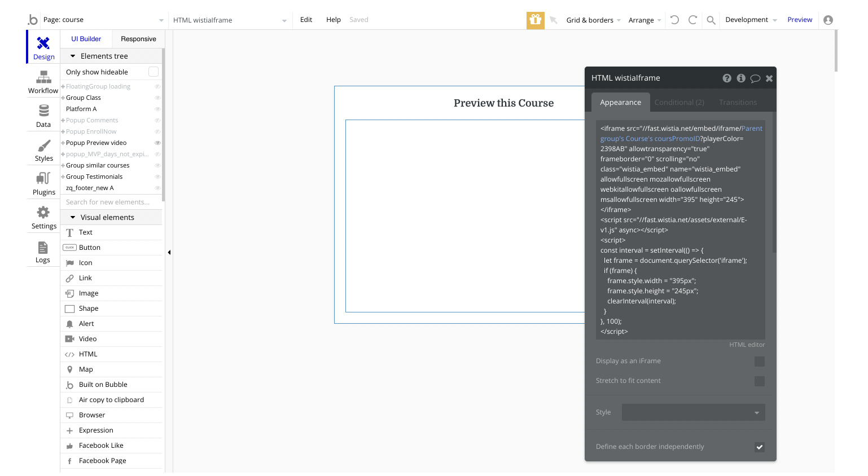Click Search for new elements field
Viewport: 868px width, 476px height.
[x=111, y=202]
